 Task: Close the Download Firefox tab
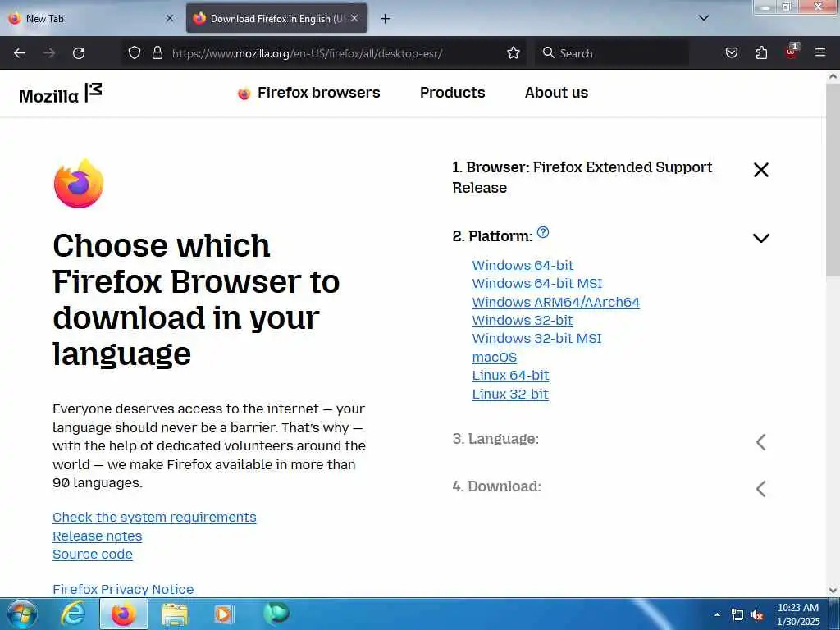pyautogui.click(x=354, y=18)
